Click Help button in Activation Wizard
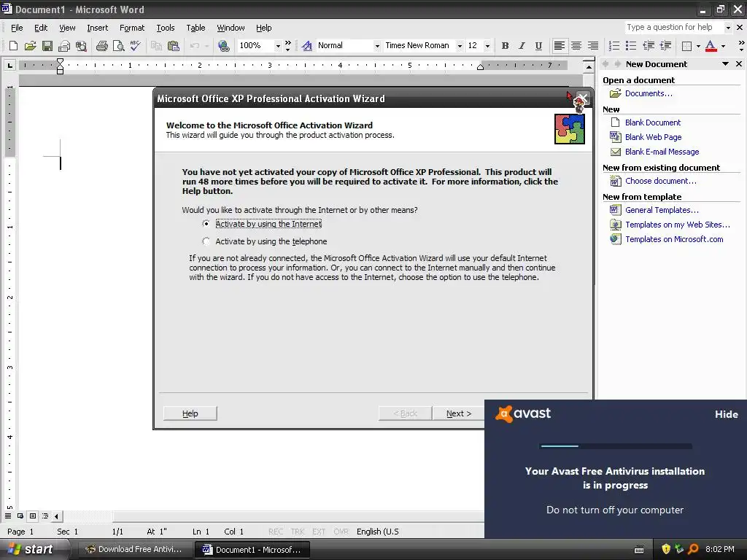Viewport: 747px width, 560px height. click(x=190, y=413)
